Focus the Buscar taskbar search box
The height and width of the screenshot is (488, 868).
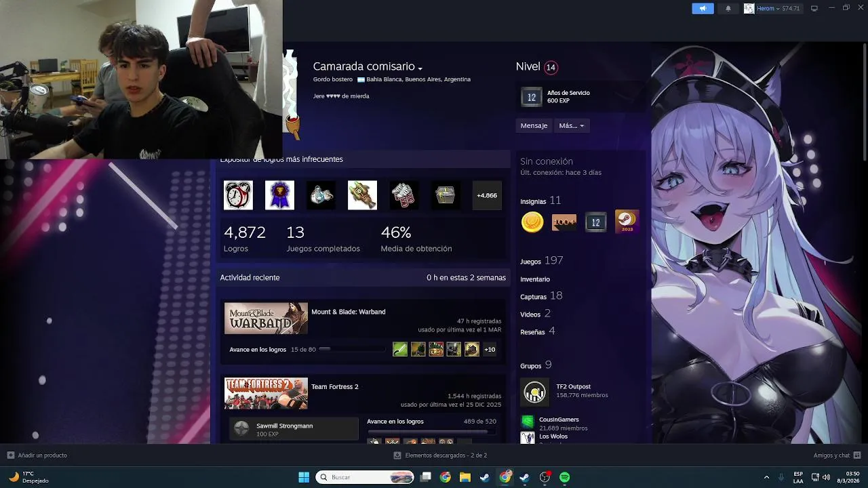click(x=366, y=477)
